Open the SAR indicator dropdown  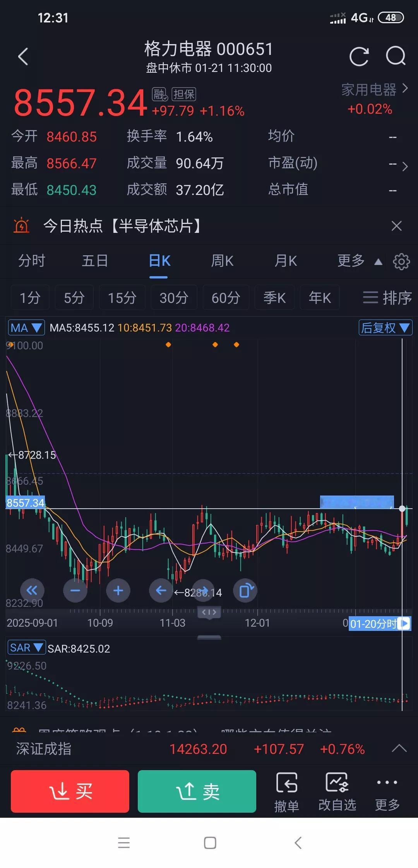click(x=26, y=648)
